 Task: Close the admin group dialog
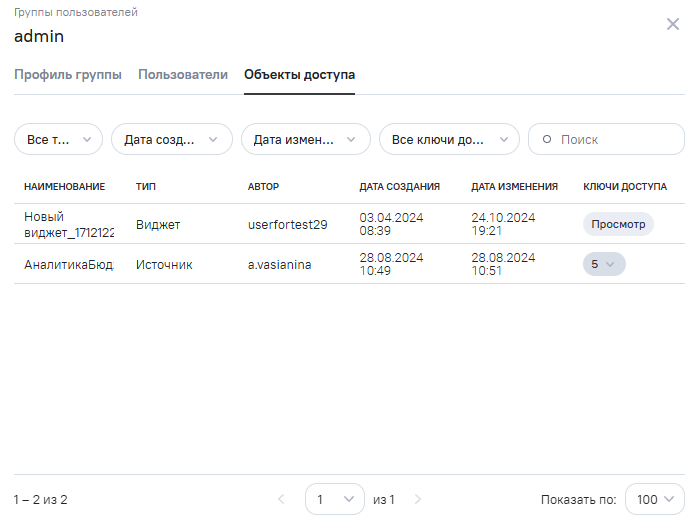pyautogui.click(x=672, y=24)
